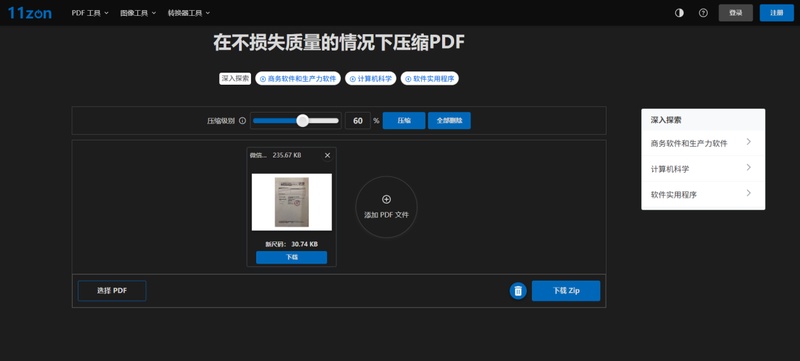Click 深入探索 sidebar heading

click(x=666, y=120)
